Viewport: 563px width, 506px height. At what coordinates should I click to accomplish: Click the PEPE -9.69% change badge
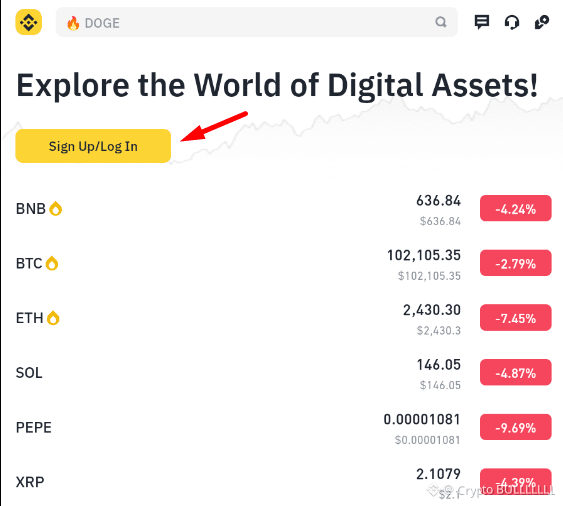516,427
